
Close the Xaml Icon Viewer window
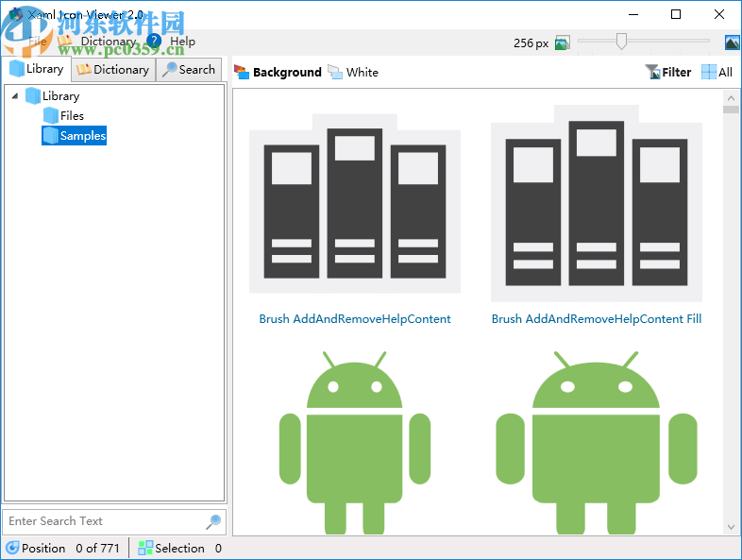click(x=719, y=14)
